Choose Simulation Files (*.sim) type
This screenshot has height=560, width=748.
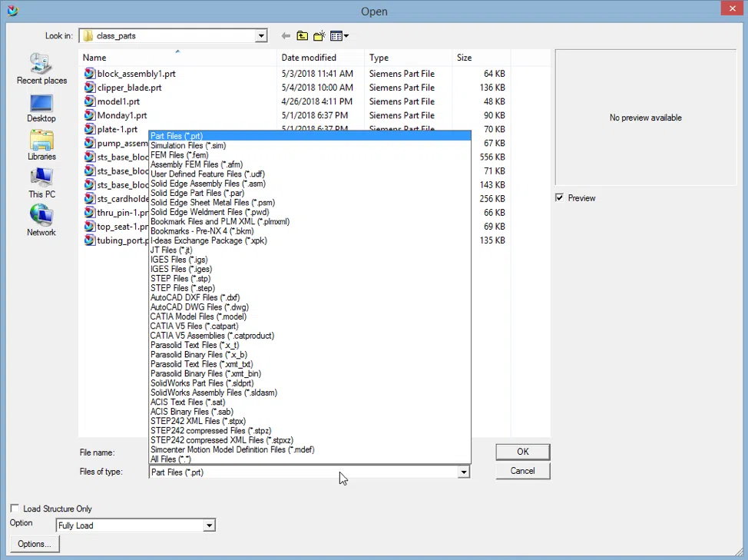310,145
